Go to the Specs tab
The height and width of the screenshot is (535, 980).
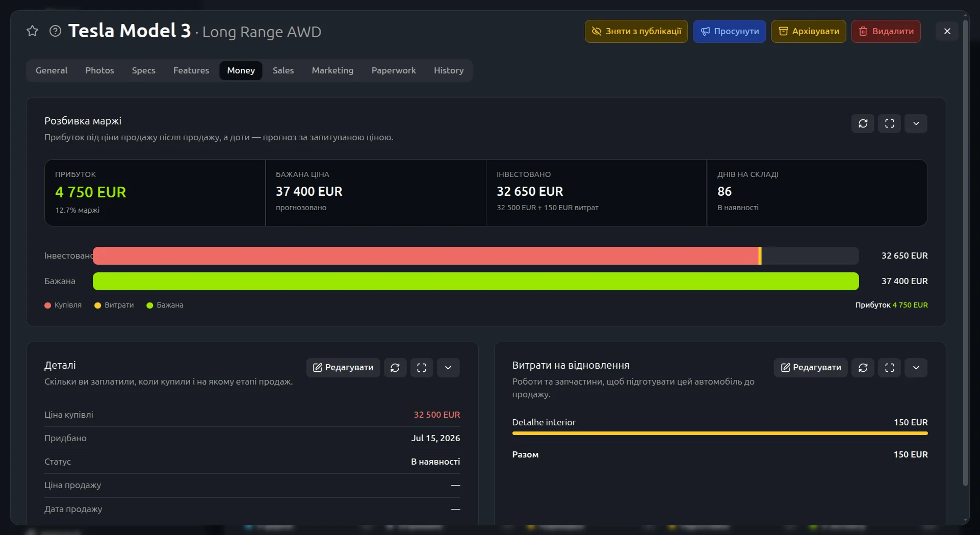pos(143,70)
